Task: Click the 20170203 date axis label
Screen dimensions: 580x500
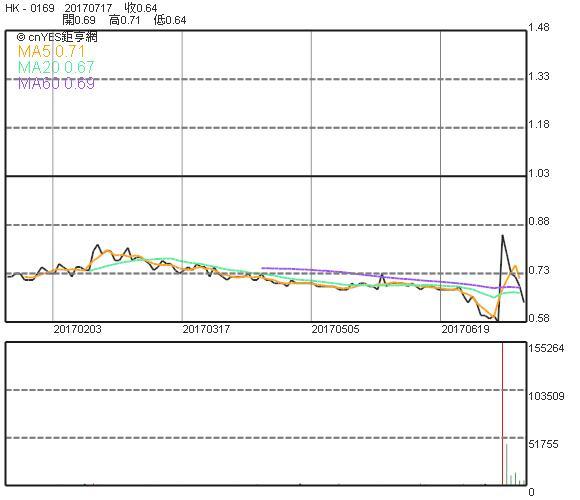Action: 77,329
